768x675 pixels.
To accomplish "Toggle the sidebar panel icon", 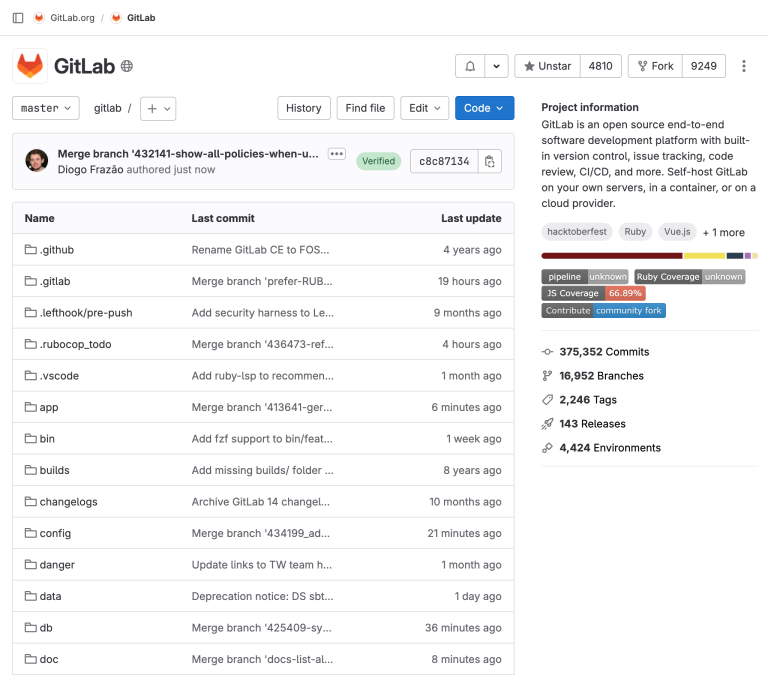I will coord(18,18).
